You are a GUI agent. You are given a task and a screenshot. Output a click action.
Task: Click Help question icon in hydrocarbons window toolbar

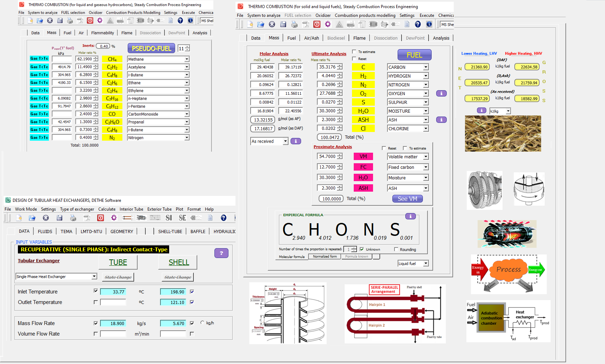pyautogui.click(x=180, y=21)
